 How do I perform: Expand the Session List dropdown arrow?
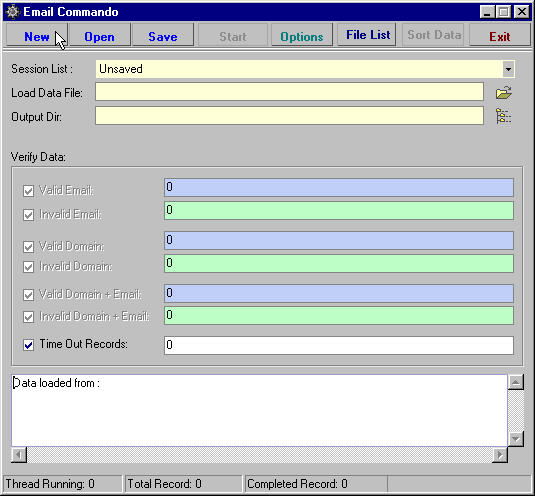tap(508, 69)
